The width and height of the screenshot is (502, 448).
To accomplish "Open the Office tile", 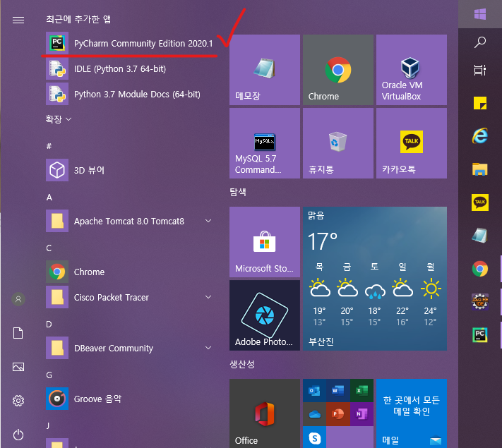I will click(x=265, y=413).
